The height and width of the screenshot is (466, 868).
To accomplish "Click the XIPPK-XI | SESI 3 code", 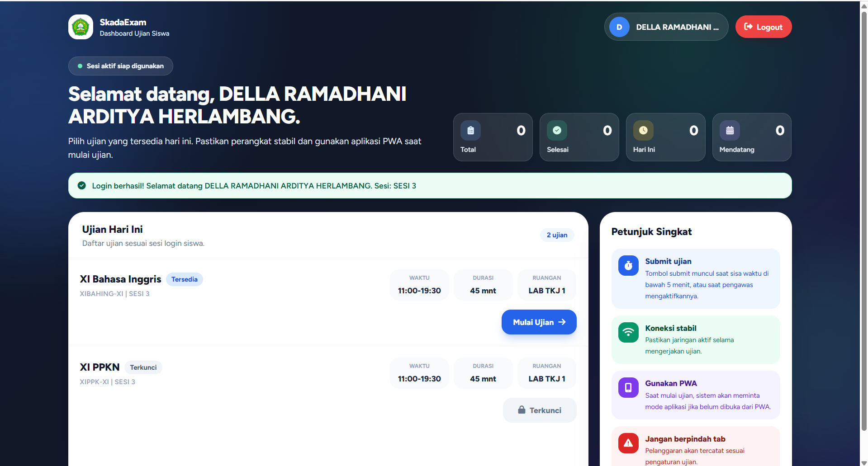I will pos(108,382).
